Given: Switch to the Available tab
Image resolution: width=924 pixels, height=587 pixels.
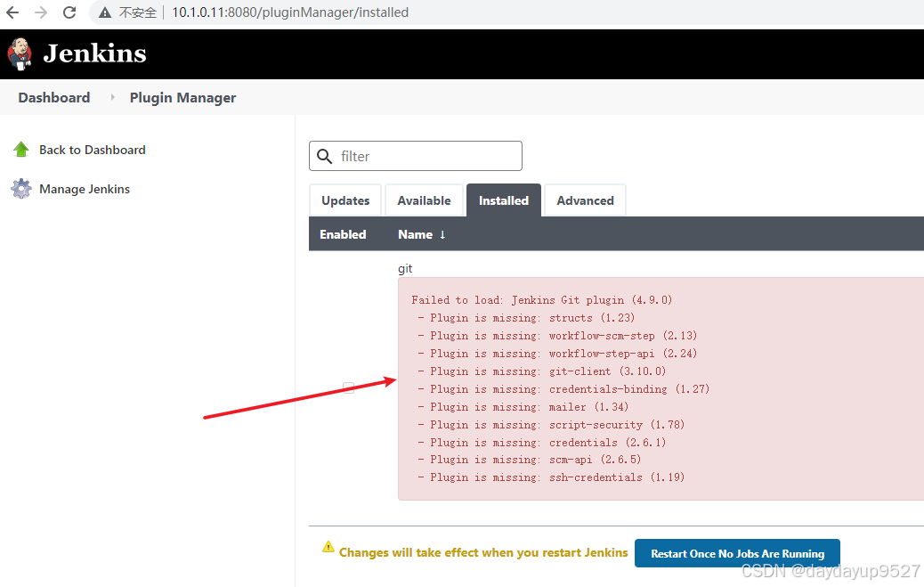Looking at the screenshot, I should tap(424, 200).
